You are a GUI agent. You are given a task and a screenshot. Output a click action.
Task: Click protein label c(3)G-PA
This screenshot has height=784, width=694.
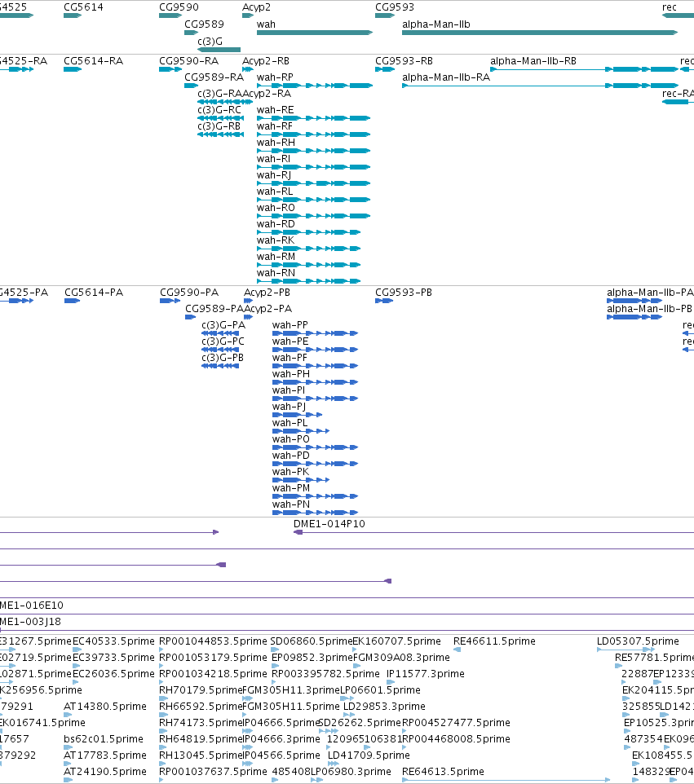tap(223, 325)
